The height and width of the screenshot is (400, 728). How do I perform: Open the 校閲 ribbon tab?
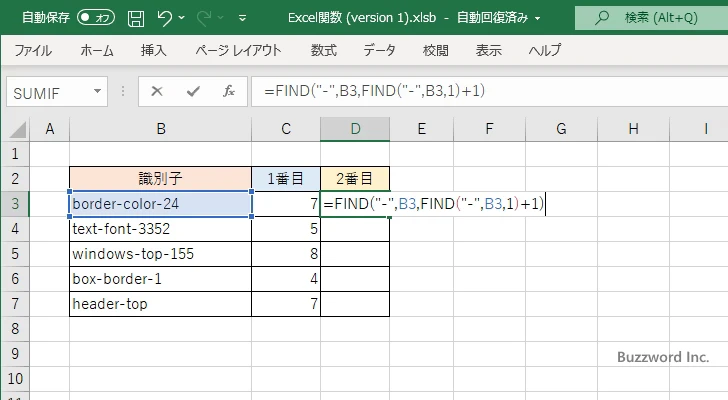coord(436,50)
